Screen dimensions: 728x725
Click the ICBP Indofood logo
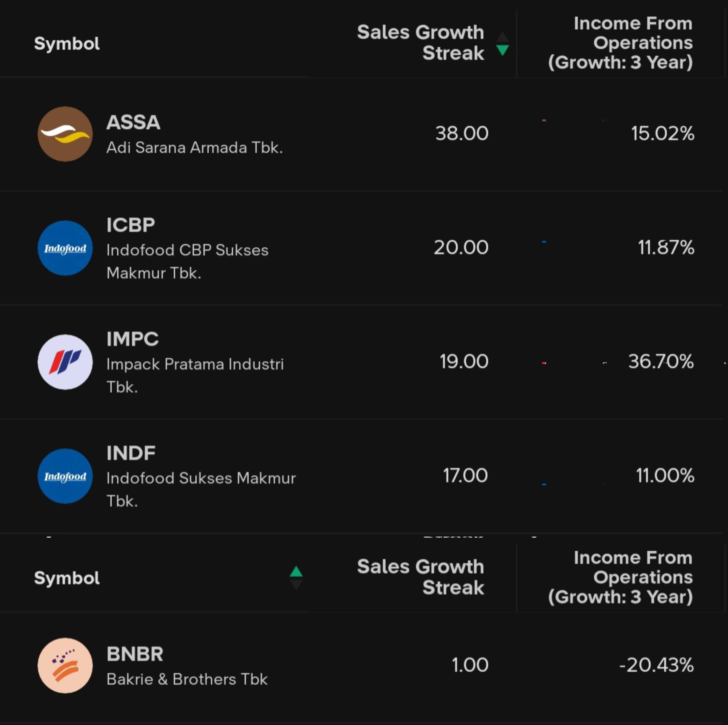(65, 248)
